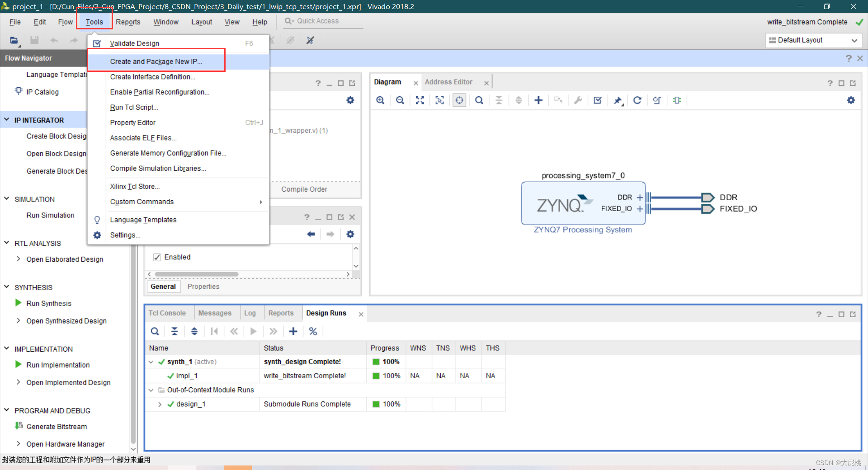Toggle the Enabled checkbox
The width and height of the screenshot is (868, 470).
[x=157, y=257]
